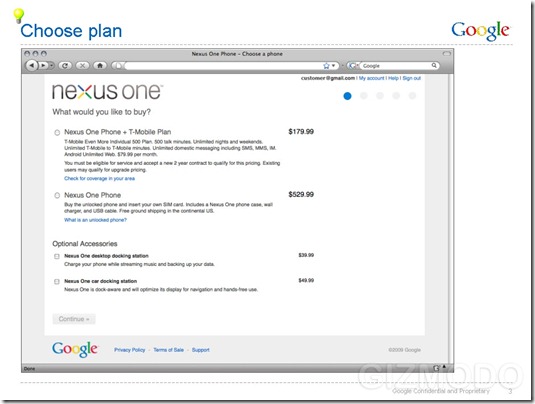Open the dropdown arrow next to the star
The height and width of the screenshot is (404, 535).
point(333,66)
